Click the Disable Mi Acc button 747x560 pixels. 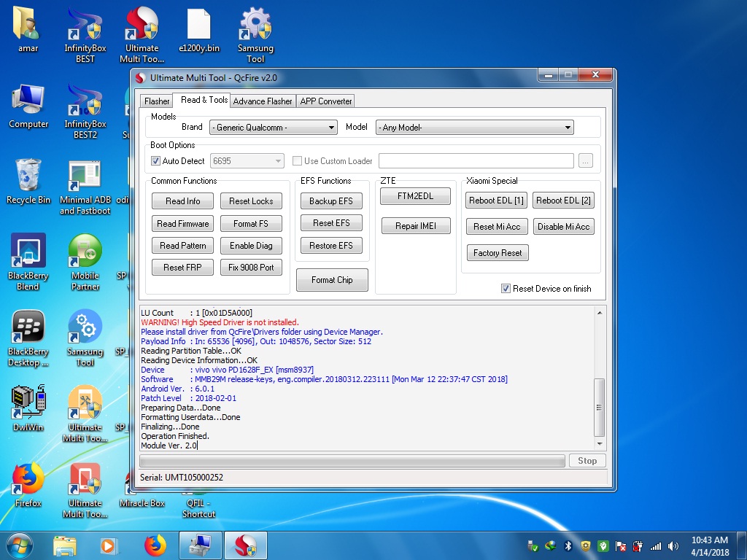pos(564,227)
